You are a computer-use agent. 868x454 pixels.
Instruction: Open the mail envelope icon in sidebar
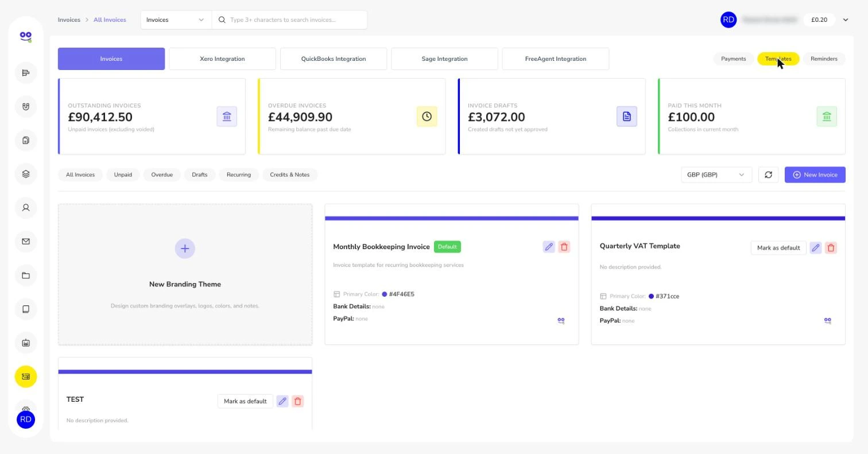pyautogui.click(x=25, y=242)
